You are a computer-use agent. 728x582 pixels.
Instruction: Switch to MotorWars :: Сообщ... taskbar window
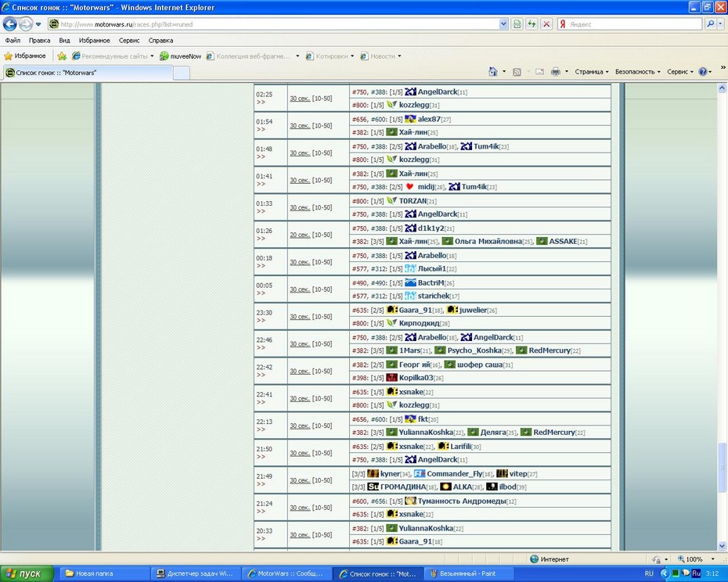click(287, 573)
